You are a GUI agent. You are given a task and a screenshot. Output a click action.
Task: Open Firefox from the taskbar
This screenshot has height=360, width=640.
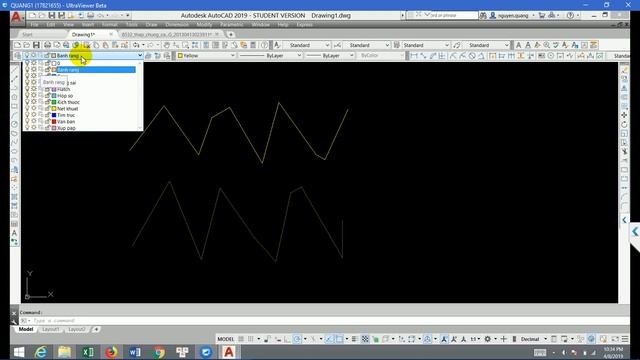click(111, 352)
